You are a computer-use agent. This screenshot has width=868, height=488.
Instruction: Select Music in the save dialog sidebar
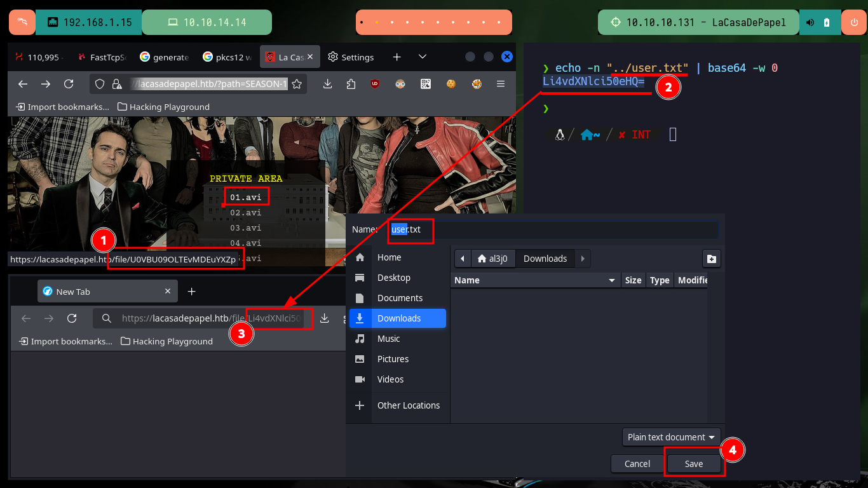398,339
